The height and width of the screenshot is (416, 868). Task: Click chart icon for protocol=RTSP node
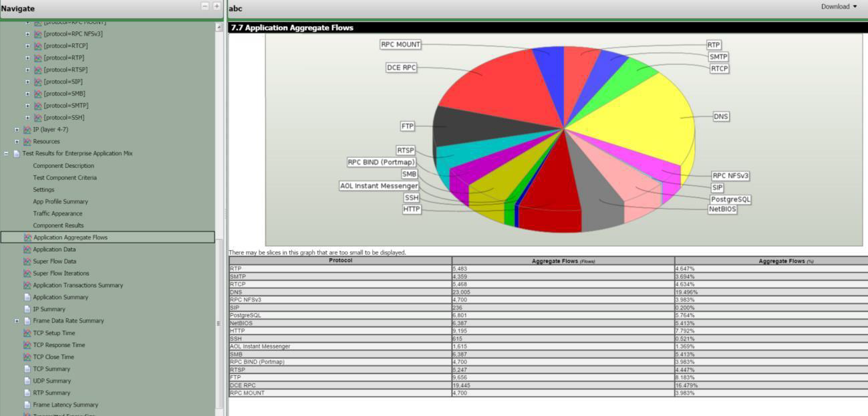38,70
